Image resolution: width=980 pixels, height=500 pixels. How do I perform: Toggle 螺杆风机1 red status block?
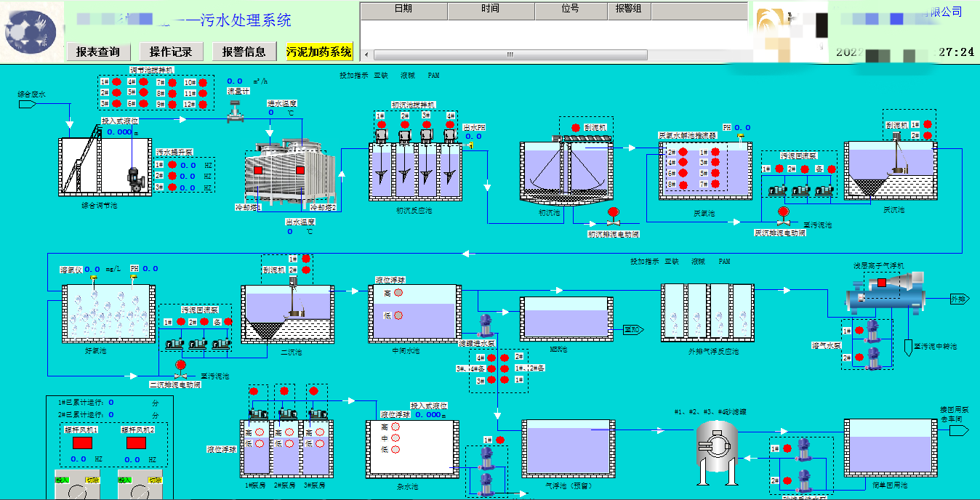82,442
